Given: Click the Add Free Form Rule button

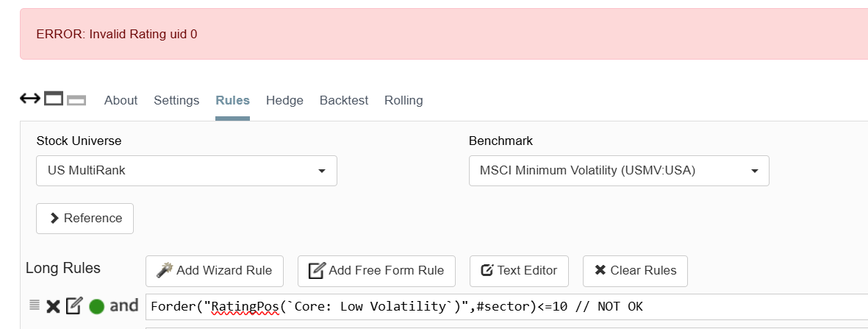Looking at the screenshot, I should click(x=376, y=271).
